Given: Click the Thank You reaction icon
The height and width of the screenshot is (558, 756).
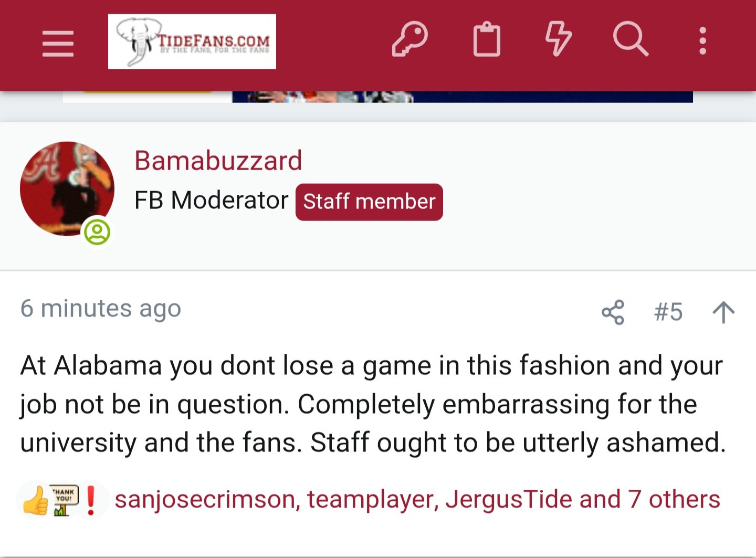Looking at the screenshot, I should (64, 500).
